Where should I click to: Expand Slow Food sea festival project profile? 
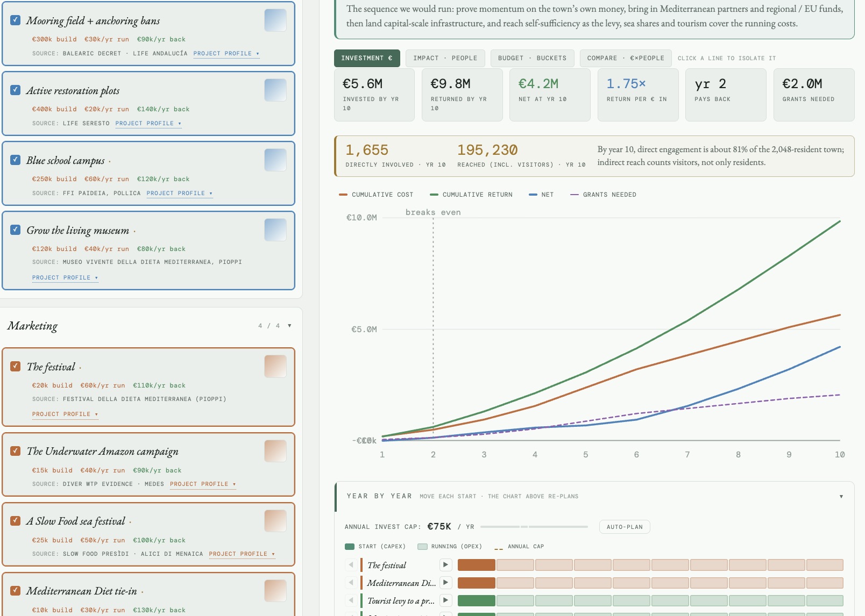[242, 554]
